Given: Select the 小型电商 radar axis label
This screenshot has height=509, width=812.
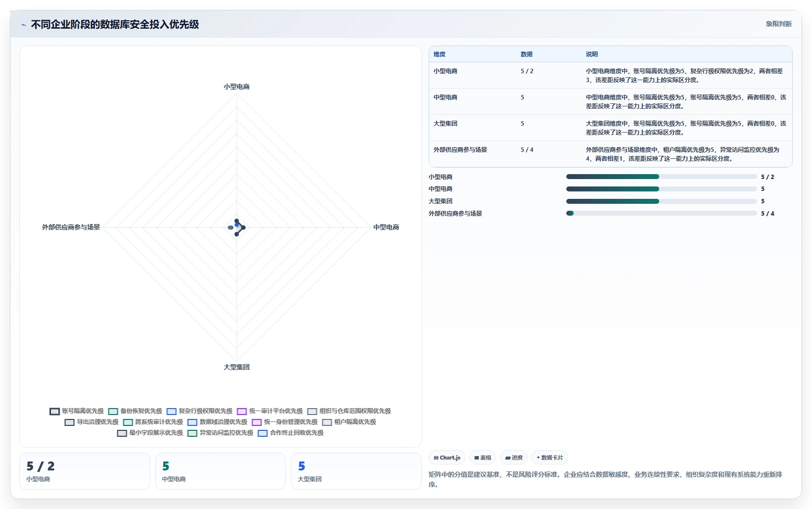Looking at the screenshot, I should 236,87.
